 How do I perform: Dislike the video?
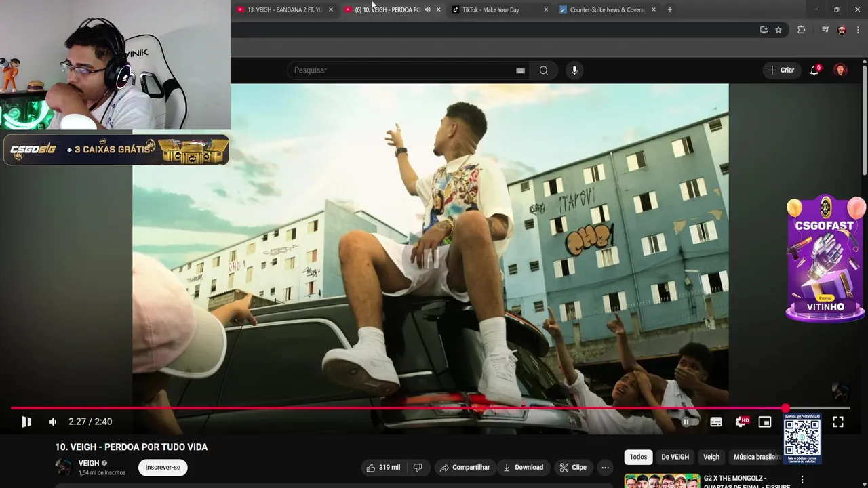point(418,467)
